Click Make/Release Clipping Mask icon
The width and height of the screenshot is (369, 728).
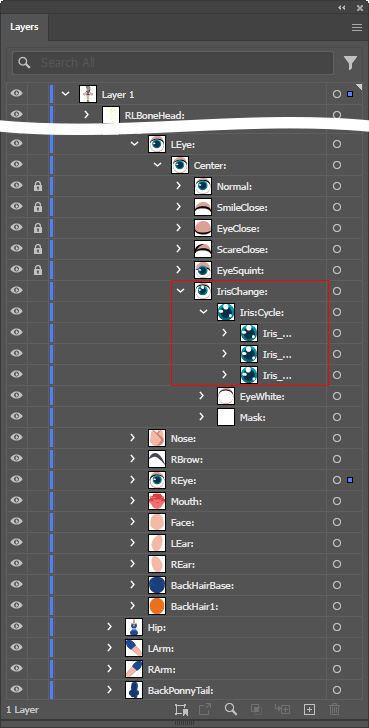click(255, 709)
